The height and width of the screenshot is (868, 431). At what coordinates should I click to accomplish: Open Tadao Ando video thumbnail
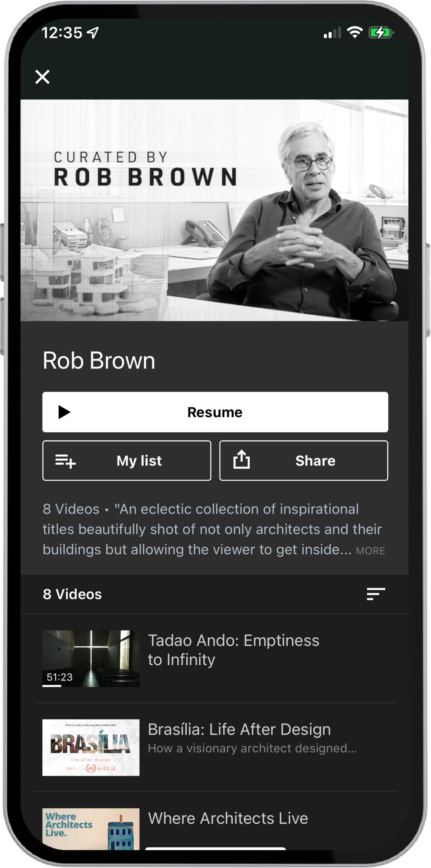91,657
